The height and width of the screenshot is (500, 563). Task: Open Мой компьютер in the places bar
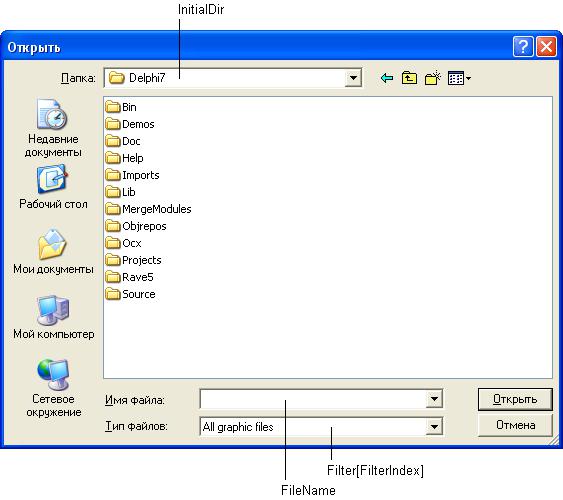(53, 317)
